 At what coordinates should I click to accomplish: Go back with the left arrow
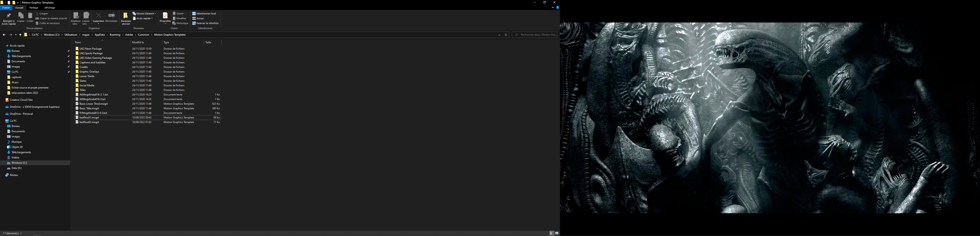[4, 35]
